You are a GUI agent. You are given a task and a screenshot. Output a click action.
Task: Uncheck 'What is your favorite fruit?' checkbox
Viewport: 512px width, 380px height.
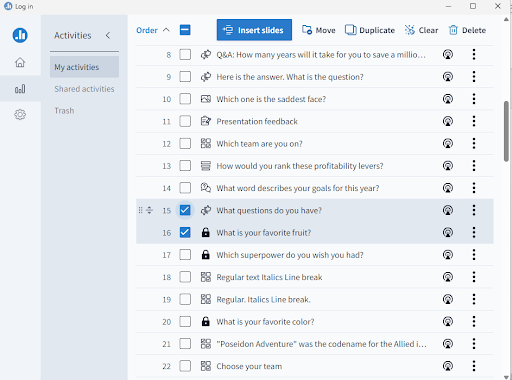185,232
